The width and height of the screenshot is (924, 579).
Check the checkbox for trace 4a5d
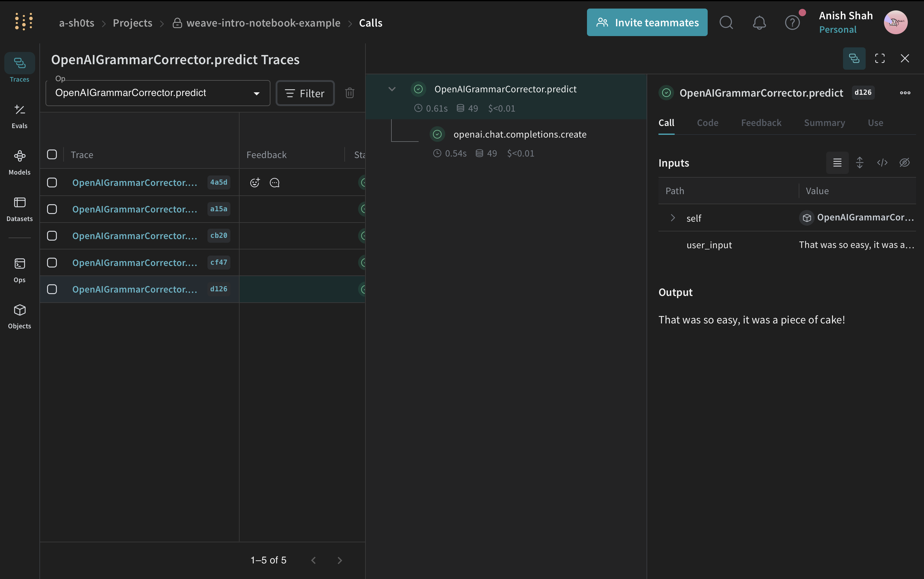[x=52, y=182]
